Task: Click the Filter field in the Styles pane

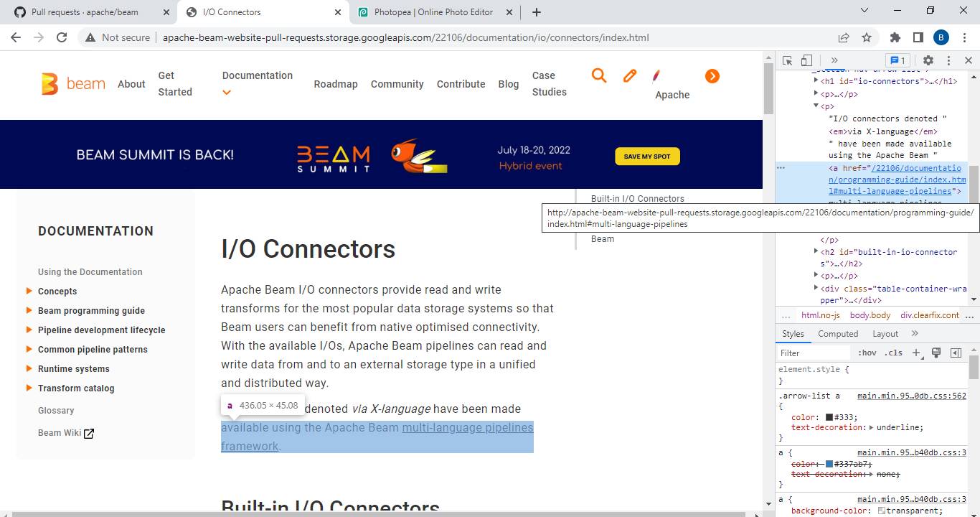Action: pyautogui.click(x=814, y=352)
